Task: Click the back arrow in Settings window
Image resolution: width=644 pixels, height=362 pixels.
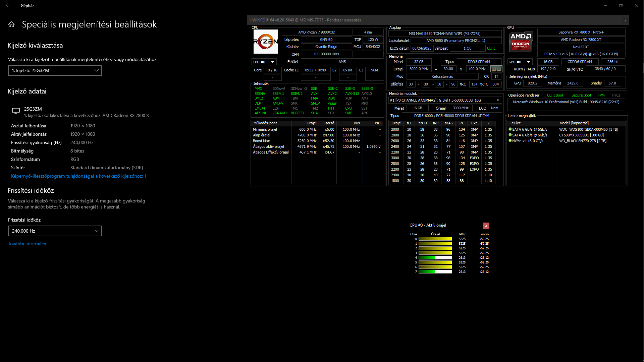Action: coord(8,5)
